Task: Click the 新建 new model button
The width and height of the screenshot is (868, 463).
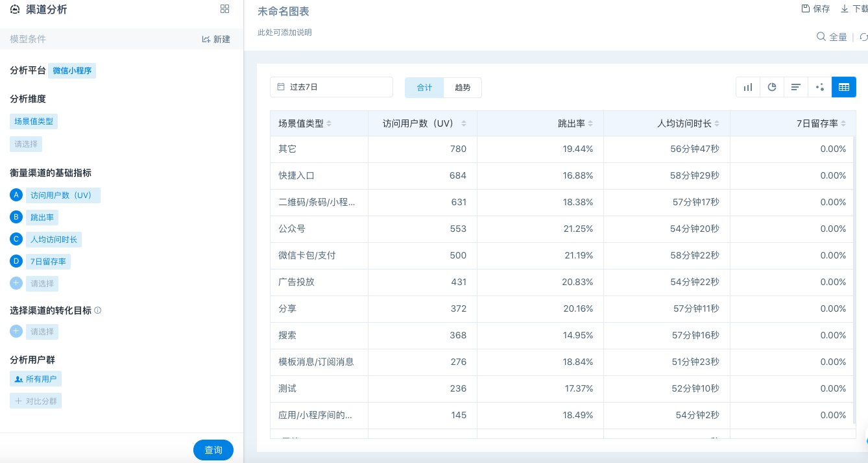Action: click(x=216, y=39)
